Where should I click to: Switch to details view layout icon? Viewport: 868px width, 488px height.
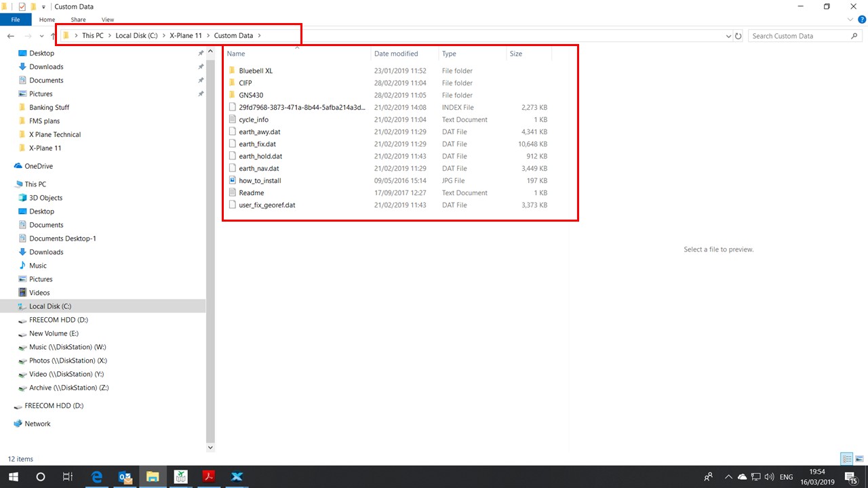(x=847, y=459)
